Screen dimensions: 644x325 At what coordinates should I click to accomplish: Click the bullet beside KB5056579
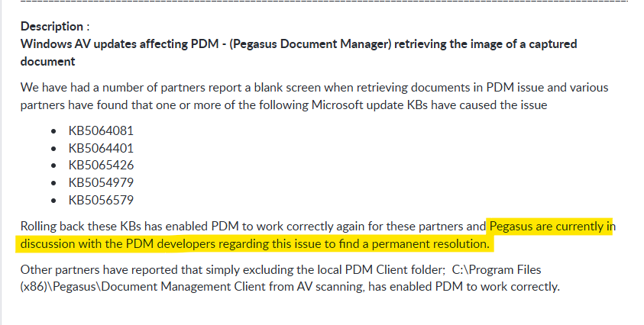[53, 201]
